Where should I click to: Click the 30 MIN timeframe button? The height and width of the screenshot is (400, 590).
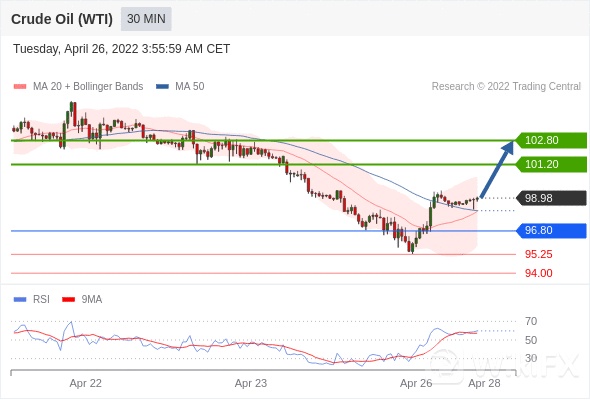pyautogui.click(x=146, y=19)
